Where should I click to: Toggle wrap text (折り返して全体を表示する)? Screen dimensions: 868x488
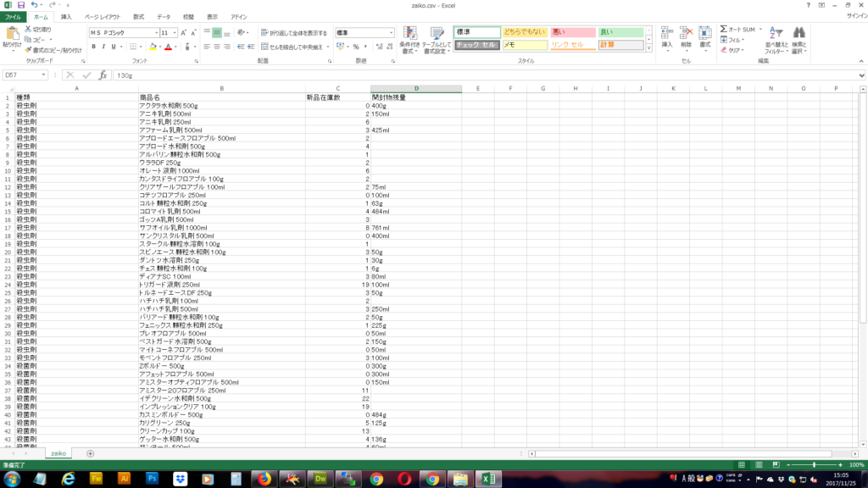coord(293,33)
